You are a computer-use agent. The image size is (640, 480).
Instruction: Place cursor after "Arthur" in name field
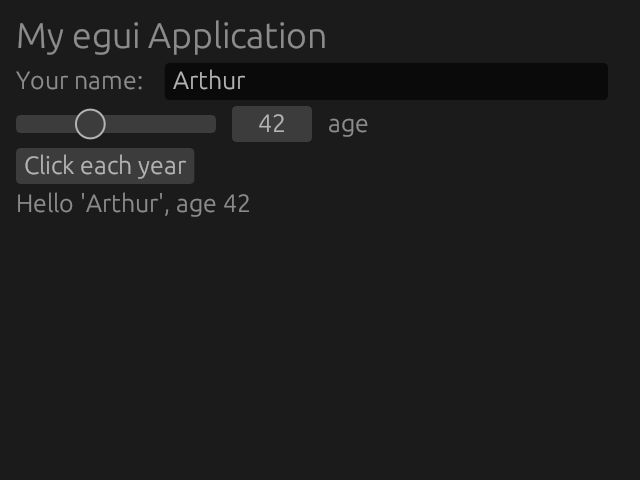[x=247, y=81]
